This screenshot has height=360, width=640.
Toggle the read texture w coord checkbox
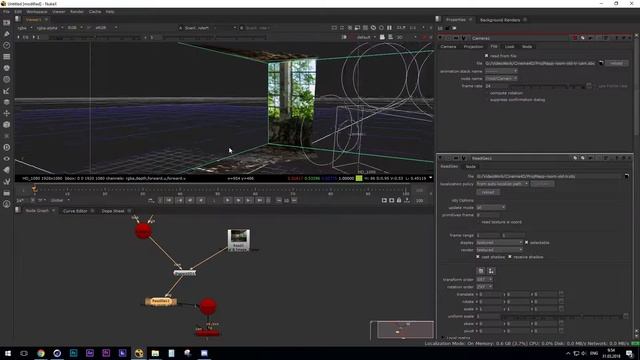(x=478, y=222)
